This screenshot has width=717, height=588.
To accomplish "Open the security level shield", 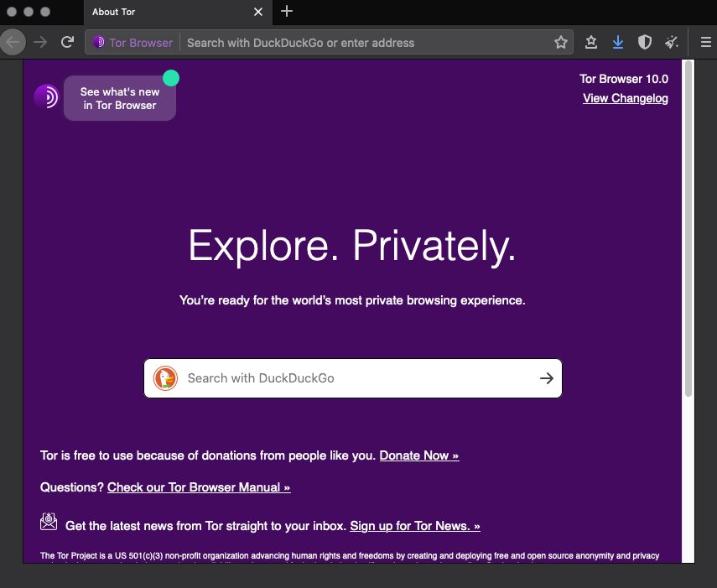I will point(645,43).
